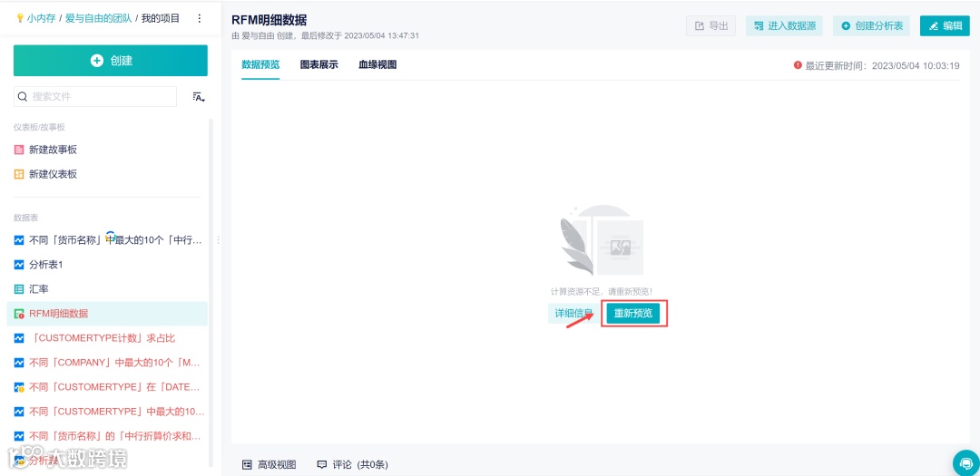
Task: Click the 导出 export button
Action: tap(711, 25)
